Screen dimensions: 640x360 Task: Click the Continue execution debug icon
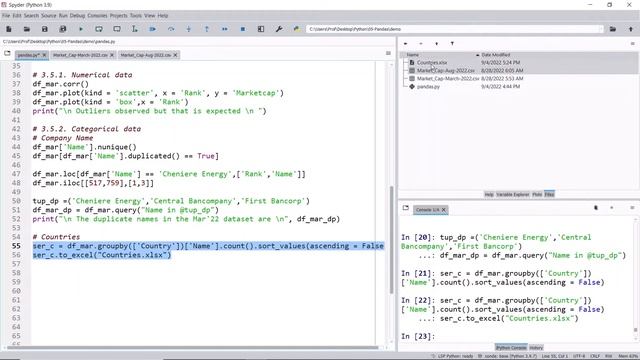pos(224,29)
